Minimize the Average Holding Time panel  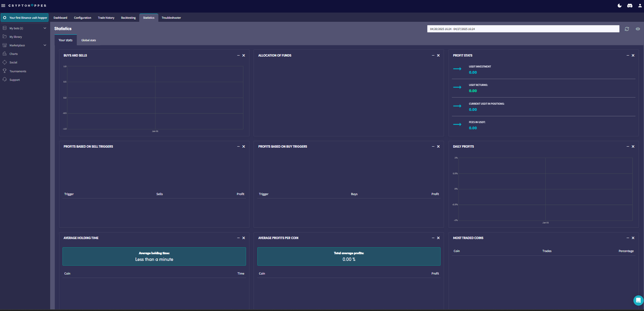tap(238, 238)
